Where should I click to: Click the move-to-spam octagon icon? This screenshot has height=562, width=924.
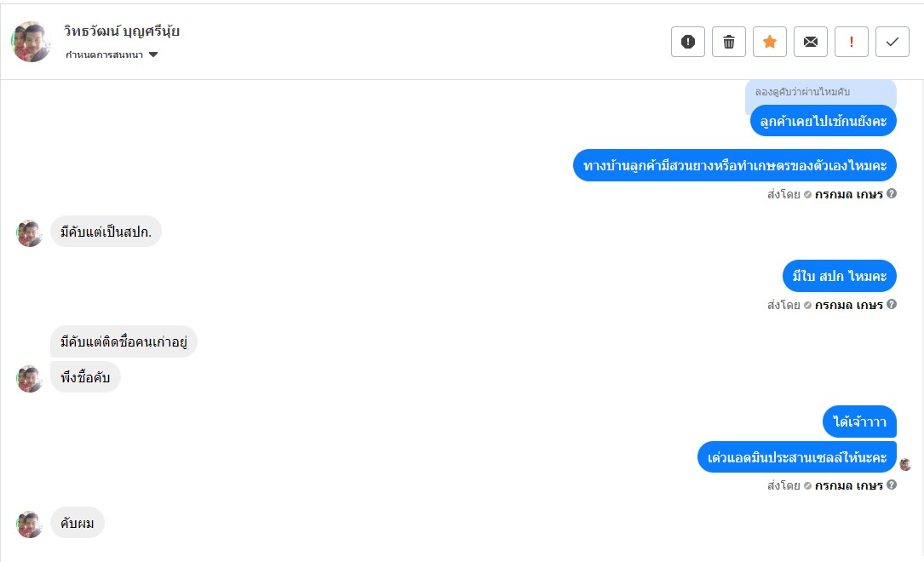point(688,42)
